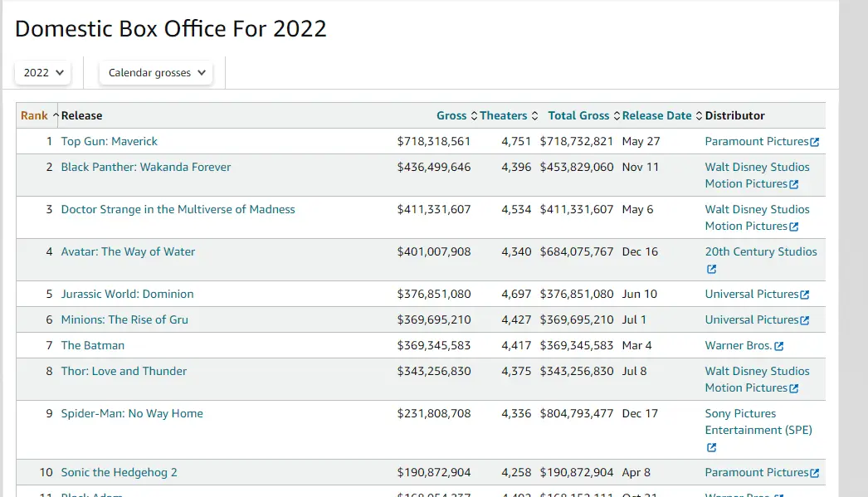Open Avatar: The Way of Water link
The width and height of the screenshot is (868, 497).
click(128, 251)
